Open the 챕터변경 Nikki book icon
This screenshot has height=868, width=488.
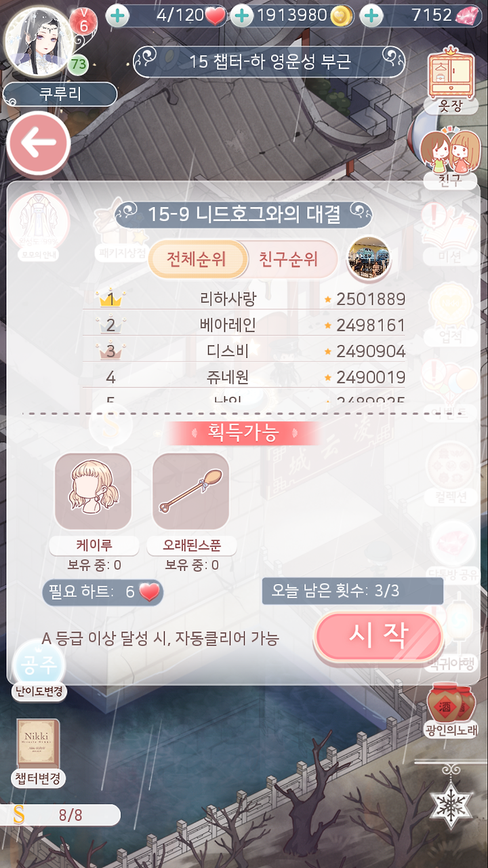pos(39,753)
